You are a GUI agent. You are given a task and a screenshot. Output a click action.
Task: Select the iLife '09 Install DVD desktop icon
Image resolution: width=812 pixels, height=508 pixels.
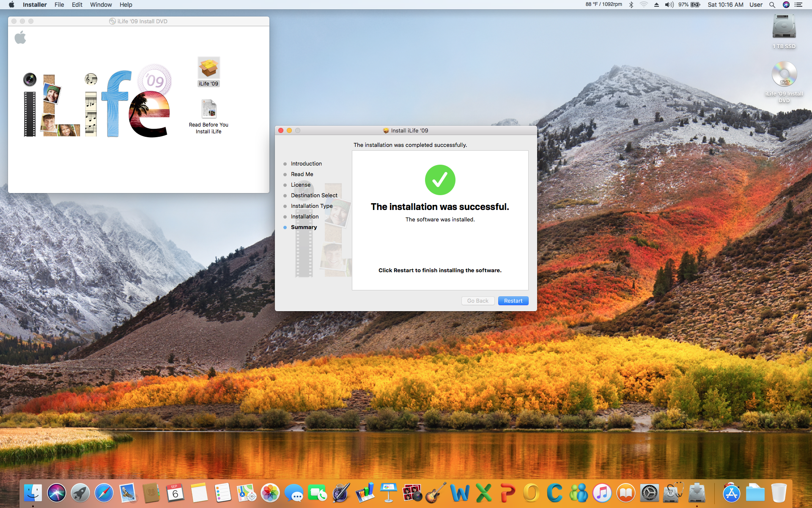(x=784, y=82)
